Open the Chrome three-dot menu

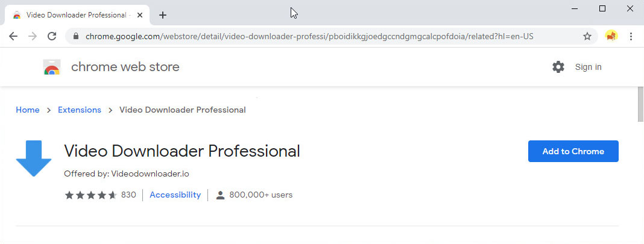pyautogui.click(x=631, y=37)
